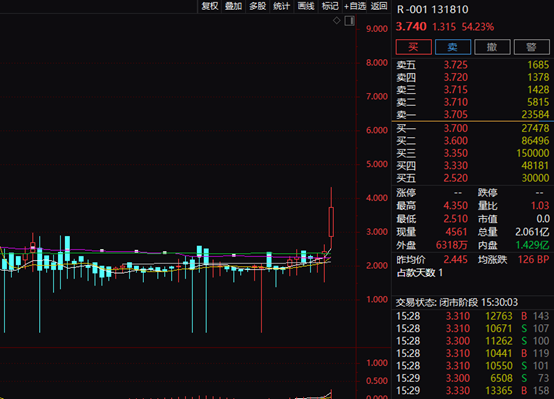
Task: Click the 交易状态 闭市阶段 status line
Action: point(457,303)
